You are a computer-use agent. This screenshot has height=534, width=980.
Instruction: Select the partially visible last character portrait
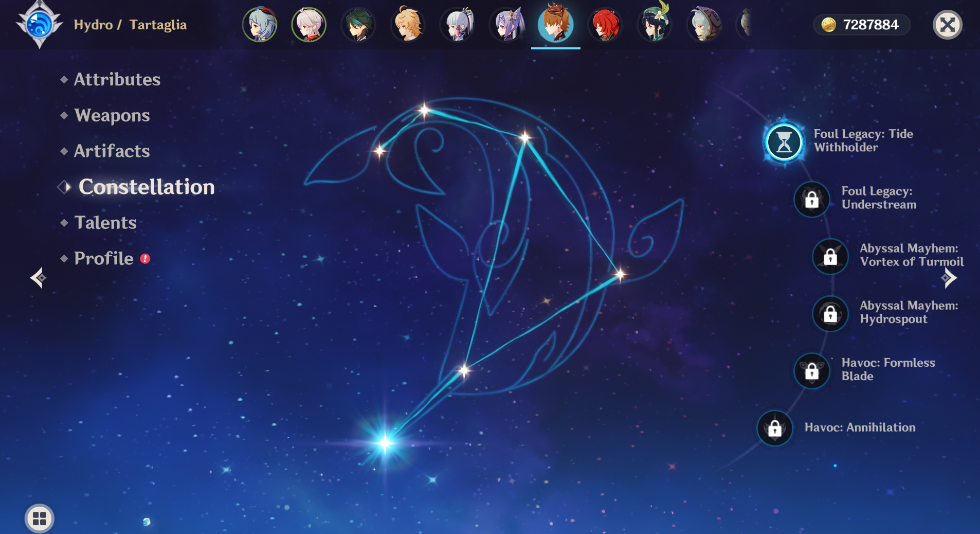745,24
